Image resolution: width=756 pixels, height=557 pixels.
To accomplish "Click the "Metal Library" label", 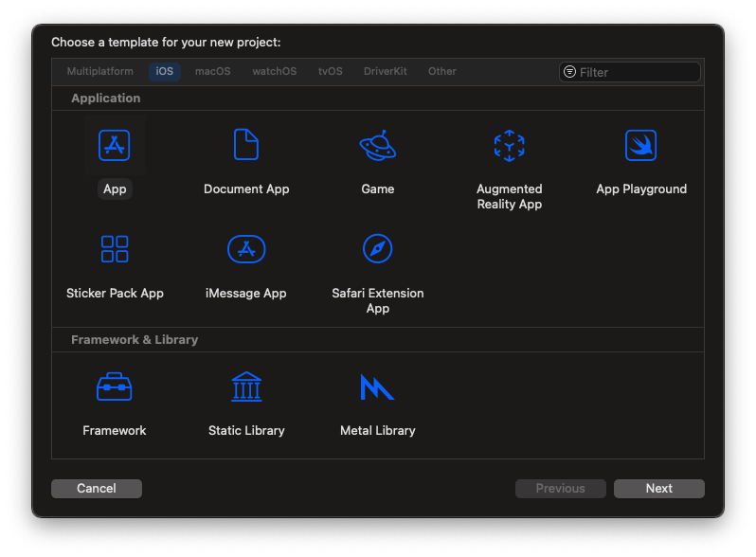I will pyautogui.click(x=377, y=431).
